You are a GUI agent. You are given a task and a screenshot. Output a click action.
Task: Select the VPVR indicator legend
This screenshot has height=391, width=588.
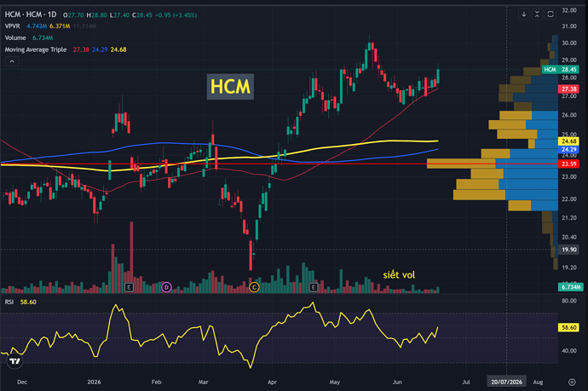[x=12, y=26]
